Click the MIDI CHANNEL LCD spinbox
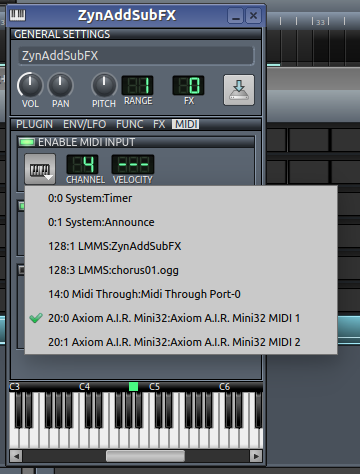The image size is (360, 474). click(83, 164)
